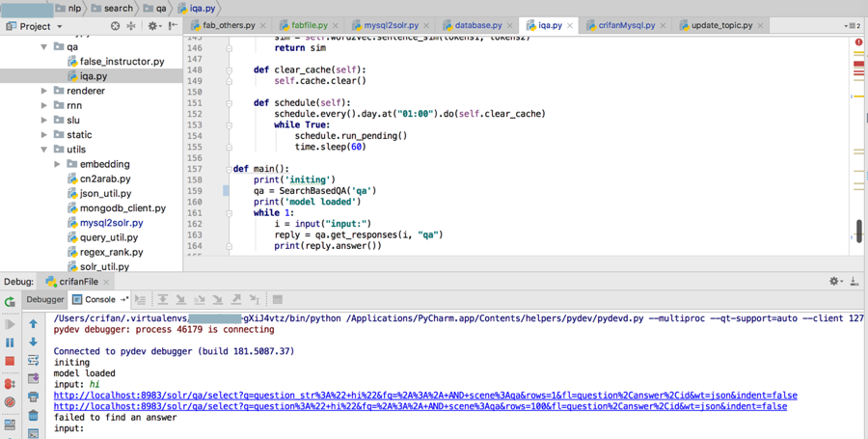868x439 pixels.
Task: Expand the slu folder
Action: [x=43, y=121]
